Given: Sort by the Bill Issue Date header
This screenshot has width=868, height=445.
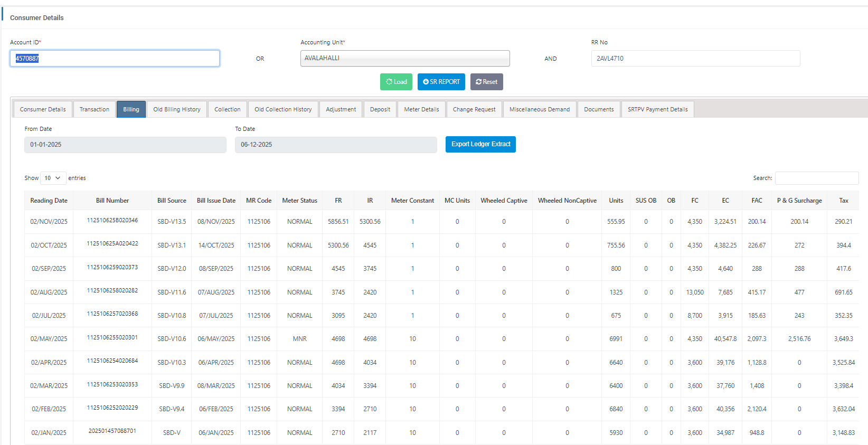Looking at the screenshot, I should click(x=216, y=201).
